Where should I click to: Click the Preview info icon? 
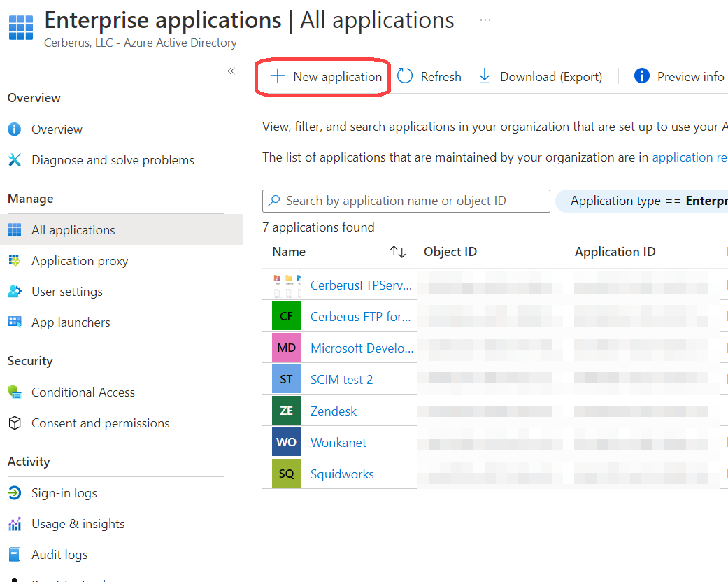(642, 76)
